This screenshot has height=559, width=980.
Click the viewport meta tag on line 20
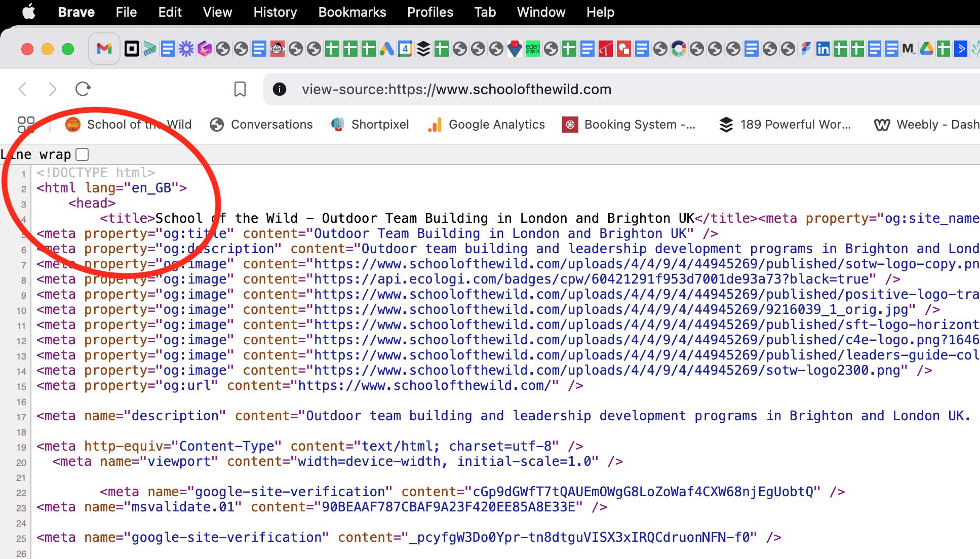[x=337, y=461]
